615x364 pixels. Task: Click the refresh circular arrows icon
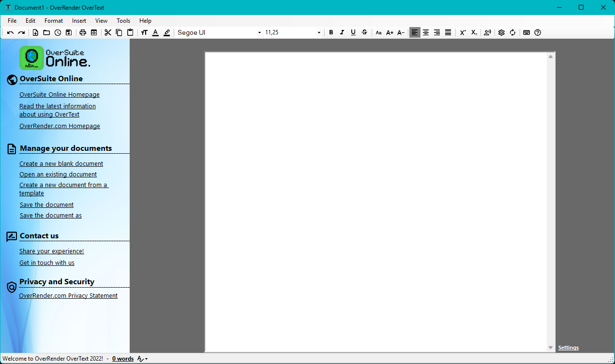click(512, 33)
